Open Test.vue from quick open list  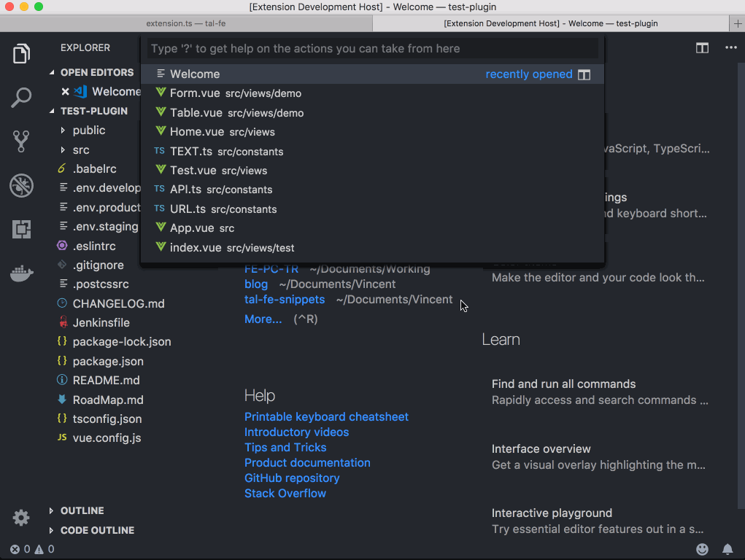pyautogui.click(x=372, y=170)
